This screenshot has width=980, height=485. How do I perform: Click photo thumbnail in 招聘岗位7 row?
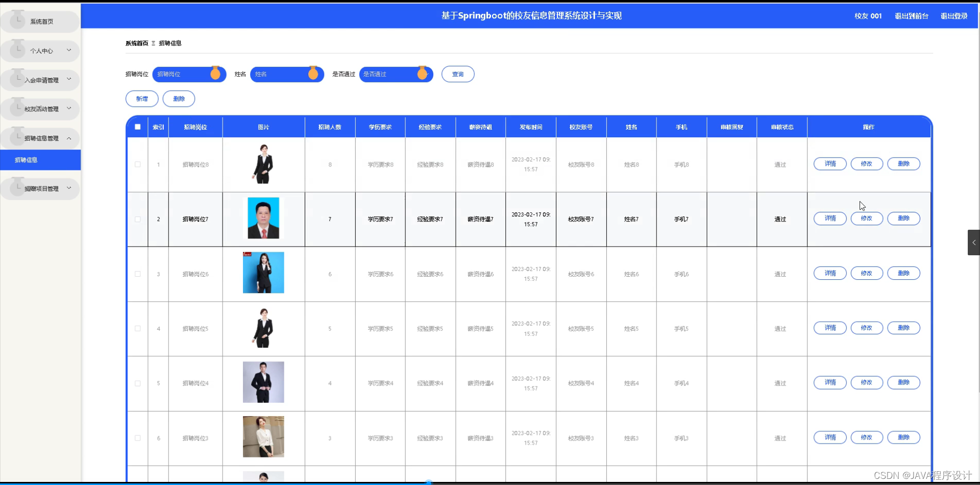click(x=263, y=218)
